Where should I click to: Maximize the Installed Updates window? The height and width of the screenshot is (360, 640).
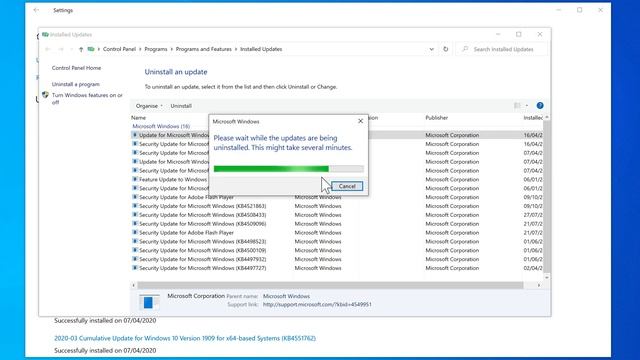point(518,35)
